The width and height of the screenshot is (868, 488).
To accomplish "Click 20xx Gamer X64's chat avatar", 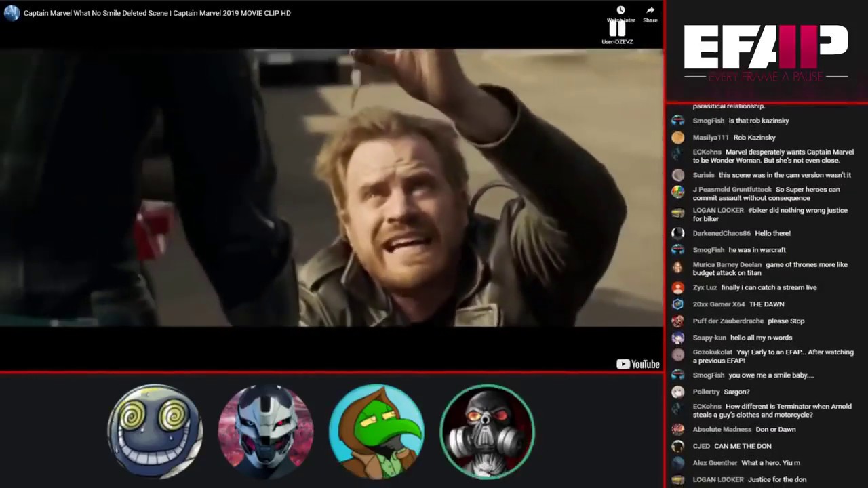I will [677, 304].
